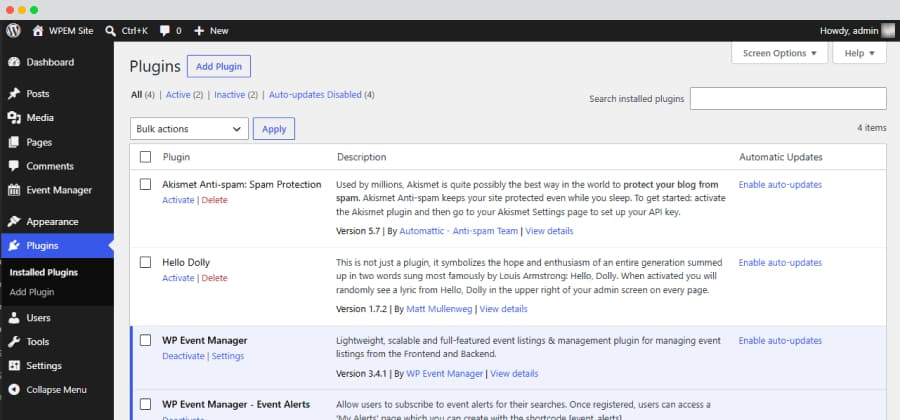Check the Akismet Anti-spam checkbox
Screen dimensions: 900x420
(145, 184)
